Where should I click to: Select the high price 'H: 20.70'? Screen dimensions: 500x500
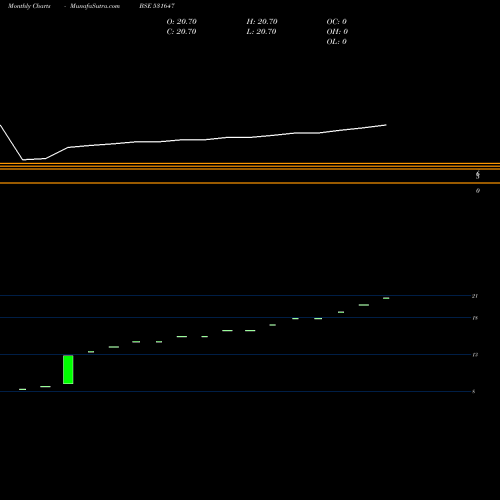262,22
